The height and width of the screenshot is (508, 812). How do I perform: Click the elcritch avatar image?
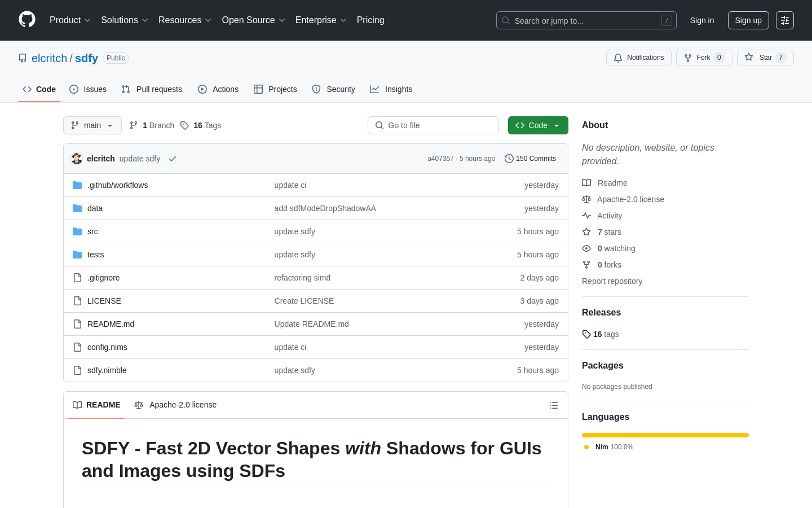77,159
